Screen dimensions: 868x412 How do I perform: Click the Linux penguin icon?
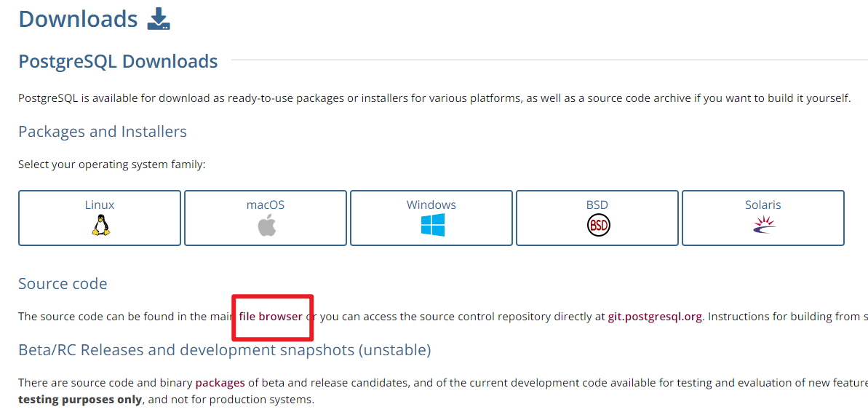(x=100, y=226)
